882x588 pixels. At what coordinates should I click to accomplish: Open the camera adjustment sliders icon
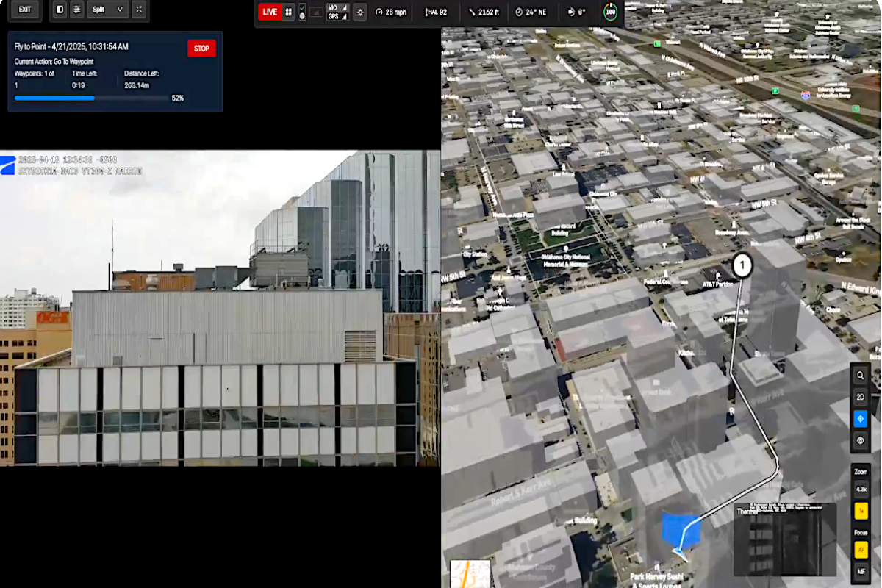click(x=77, y=10)
